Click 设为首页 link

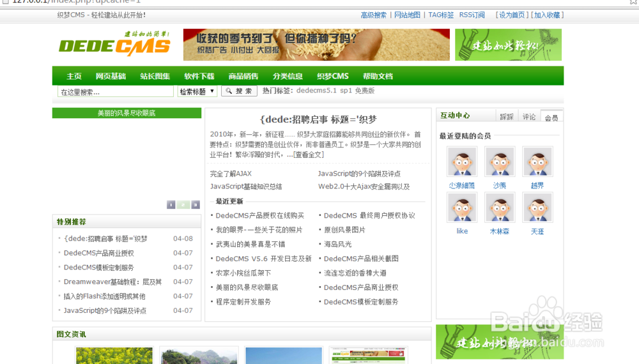512,15
